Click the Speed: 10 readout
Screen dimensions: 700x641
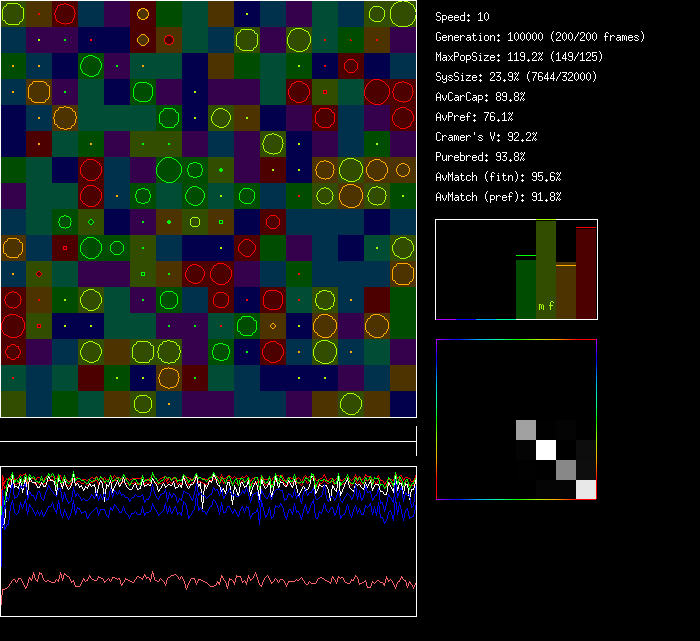pos(462,17)
